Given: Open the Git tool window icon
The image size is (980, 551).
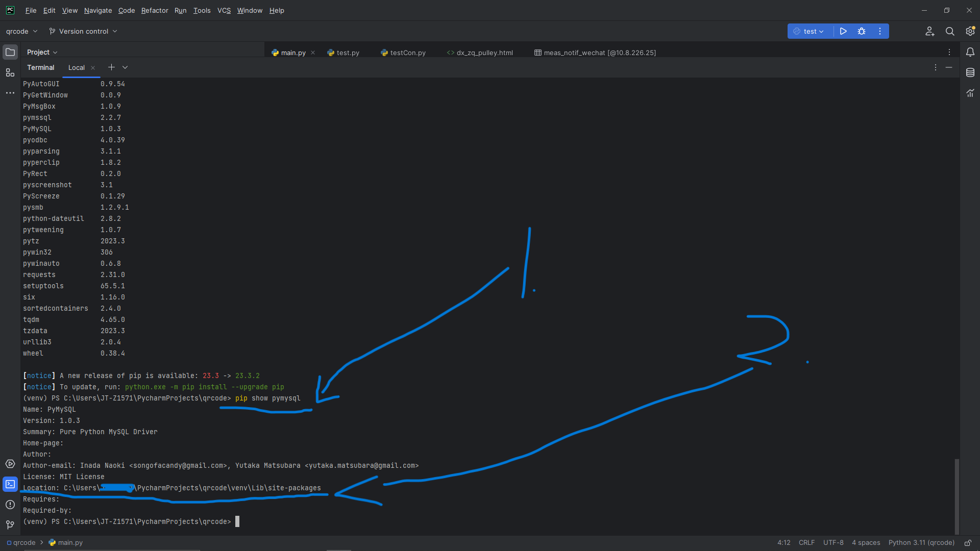Looking at the screenshot, I should [10, 524].
